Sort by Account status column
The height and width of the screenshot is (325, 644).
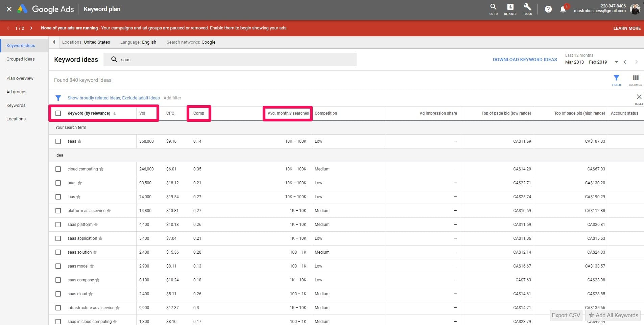click(x=624, y=113)
